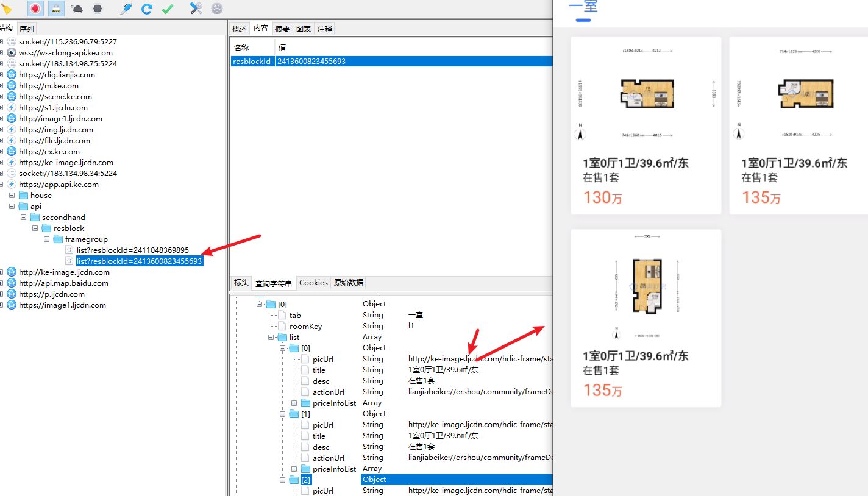Open the 130万 floor plan card
Image resolution: width=868 pixels, height=496 pixels.
click(x=646, y=126)
